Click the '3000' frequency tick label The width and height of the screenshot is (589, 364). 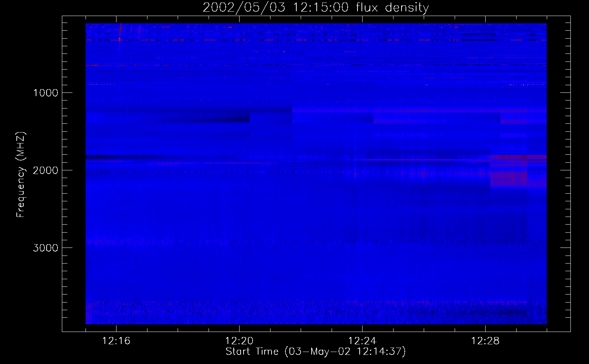[x=46, y=248]
